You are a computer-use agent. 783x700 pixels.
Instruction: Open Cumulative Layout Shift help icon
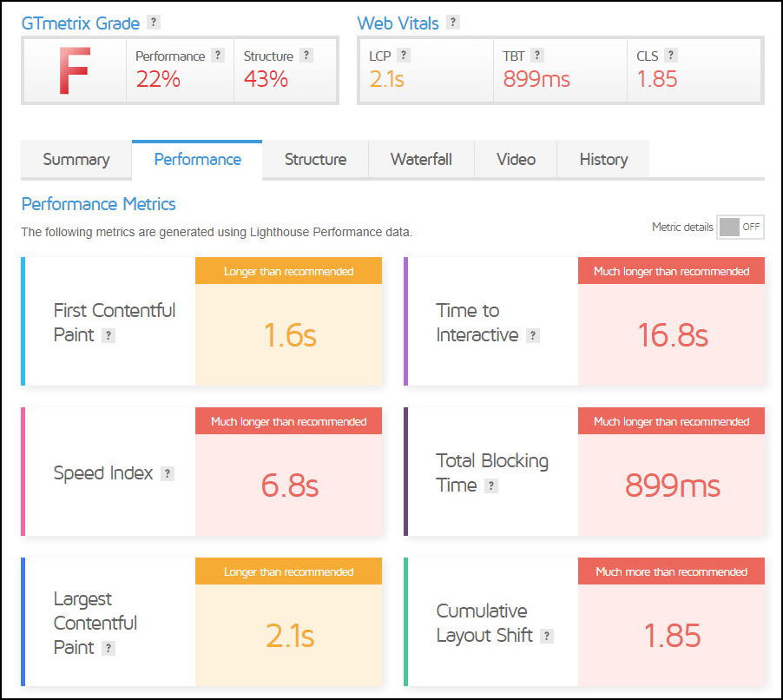click(x=547, y=636)
